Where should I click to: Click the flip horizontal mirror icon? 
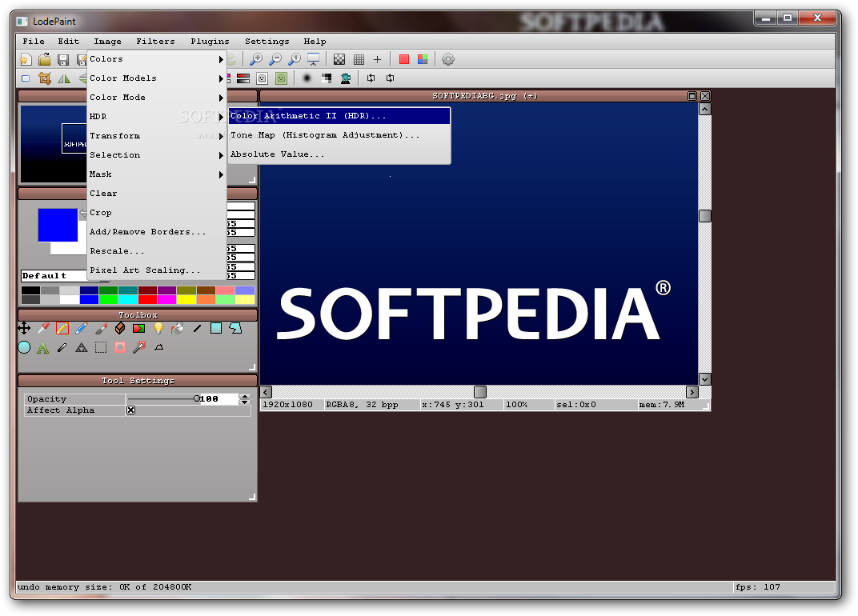point(64,78)
